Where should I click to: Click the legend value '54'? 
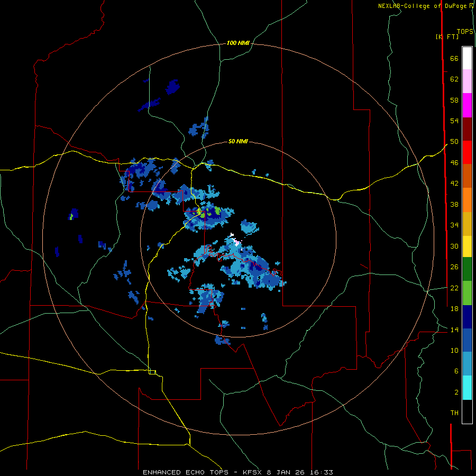point(454,121)
